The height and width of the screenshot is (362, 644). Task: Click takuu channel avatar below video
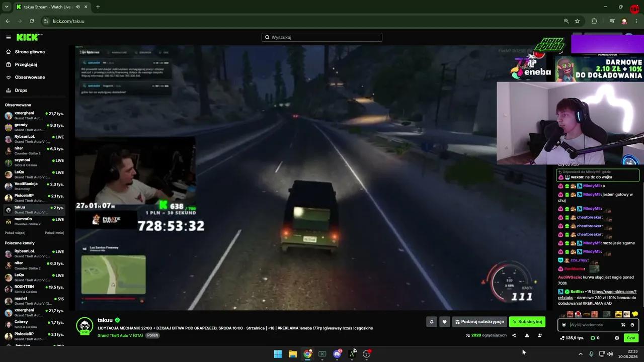click(85, 326)
